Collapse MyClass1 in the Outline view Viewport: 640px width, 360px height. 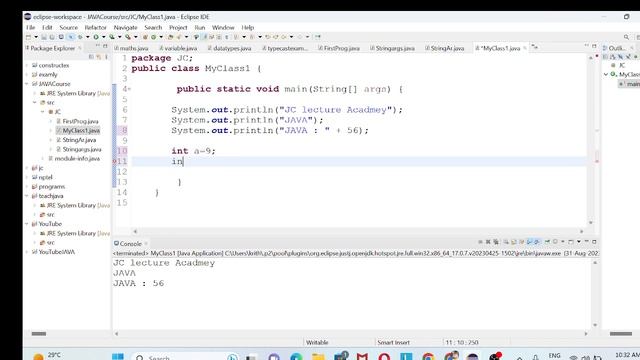pos(606,74)
